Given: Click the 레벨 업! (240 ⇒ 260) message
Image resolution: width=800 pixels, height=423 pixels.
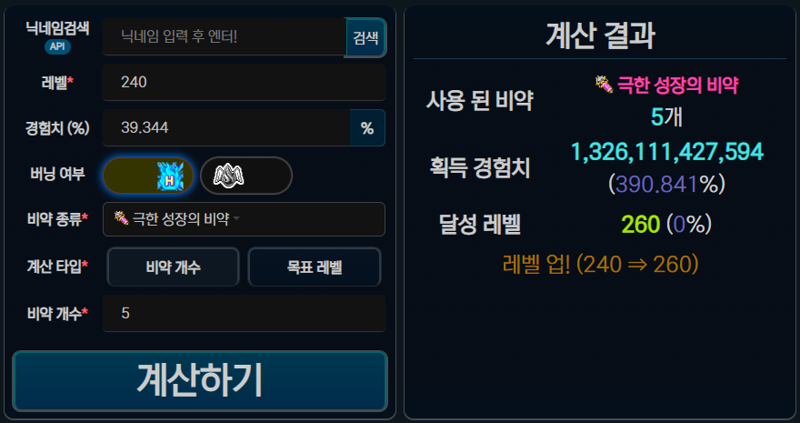Looking at the screenshot, I should (x=600, y=264).
